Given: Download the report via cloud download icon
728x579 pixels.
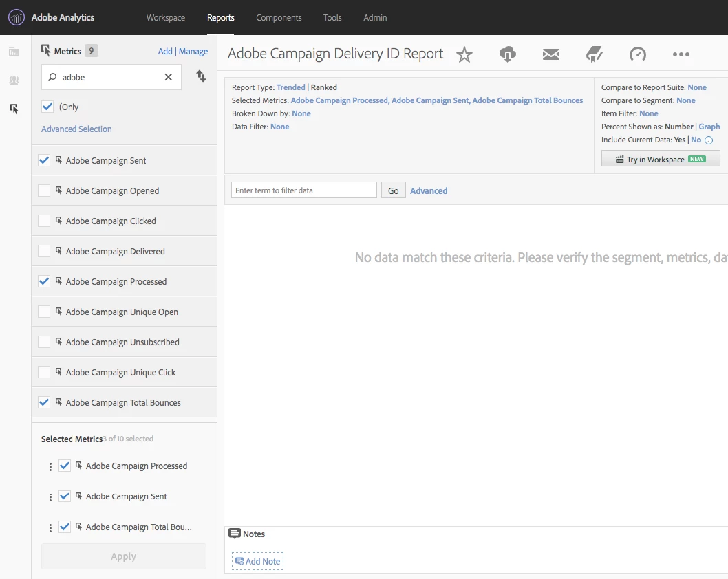Looking at the screenshot, I should pyautogui.click(x=507, y=54).
